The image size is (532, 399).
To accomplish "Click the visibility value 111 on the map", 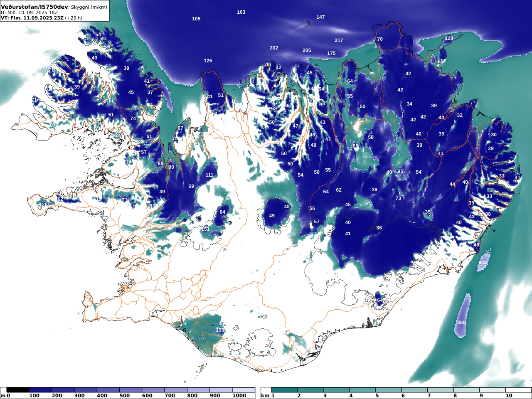I will pyautogui.click(x=209, y=175).
